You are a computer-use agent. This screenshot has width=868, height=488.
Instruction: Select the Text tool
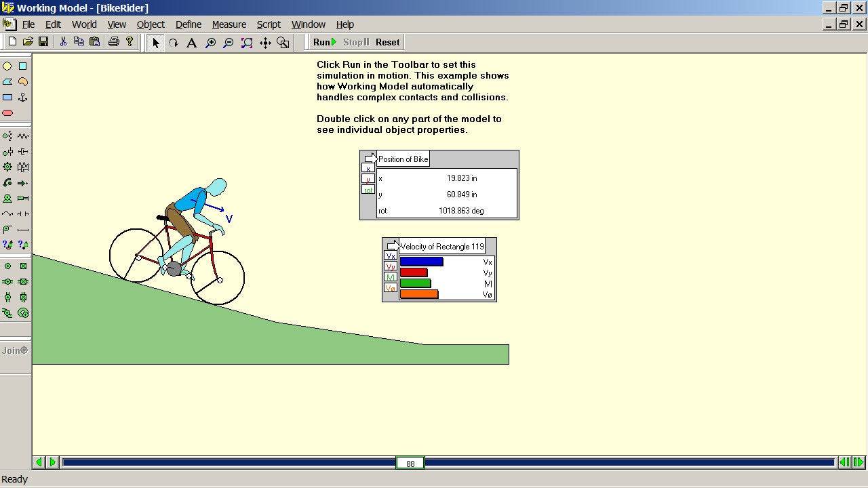coord(192,43)
